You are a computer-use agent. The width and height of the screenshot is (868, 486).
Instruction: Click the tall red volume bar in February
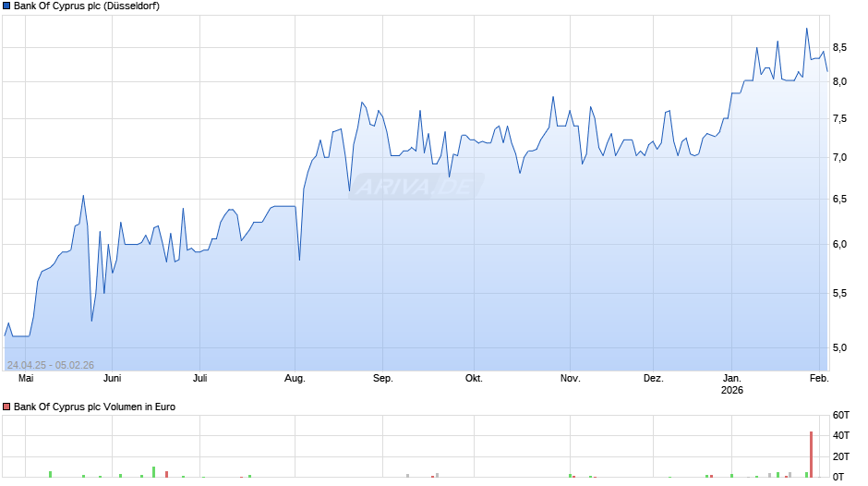pyautogui.click(x=811, y=455)
